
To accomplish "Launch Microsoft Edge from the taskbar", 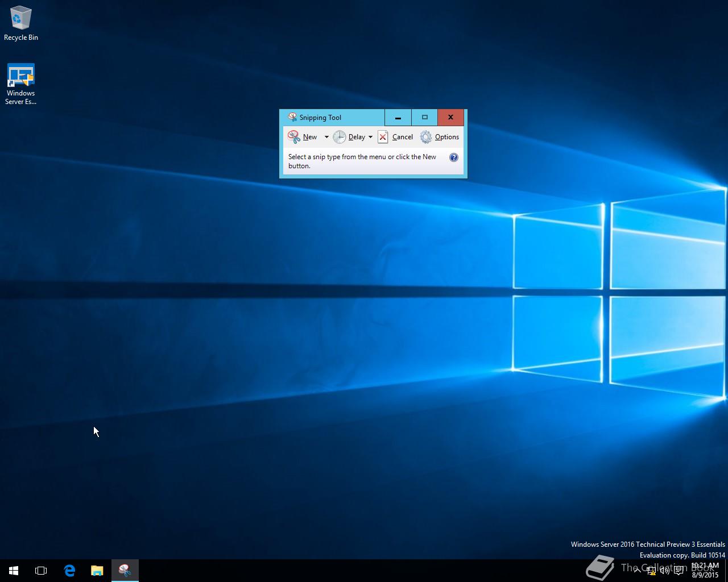I will (69, 571).
